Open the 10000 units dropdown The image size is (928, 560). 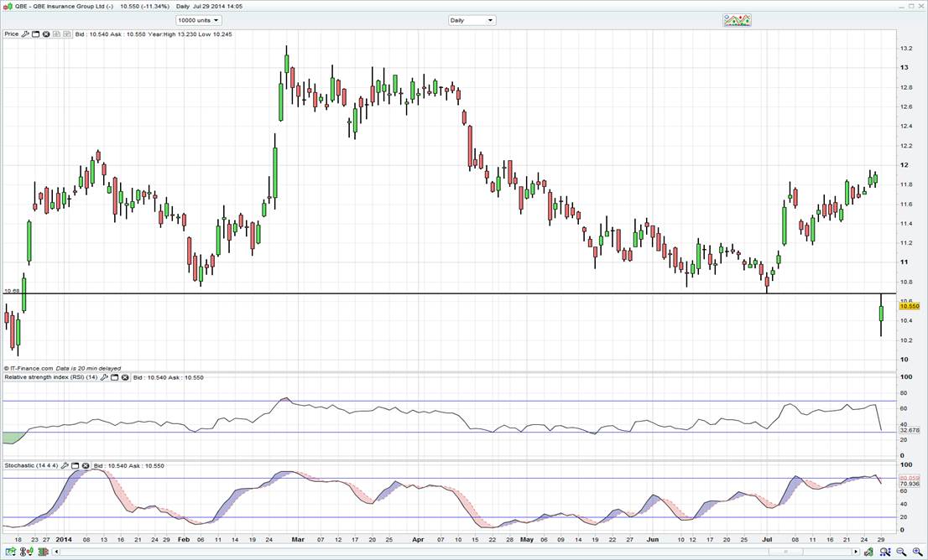pos(199,20)
